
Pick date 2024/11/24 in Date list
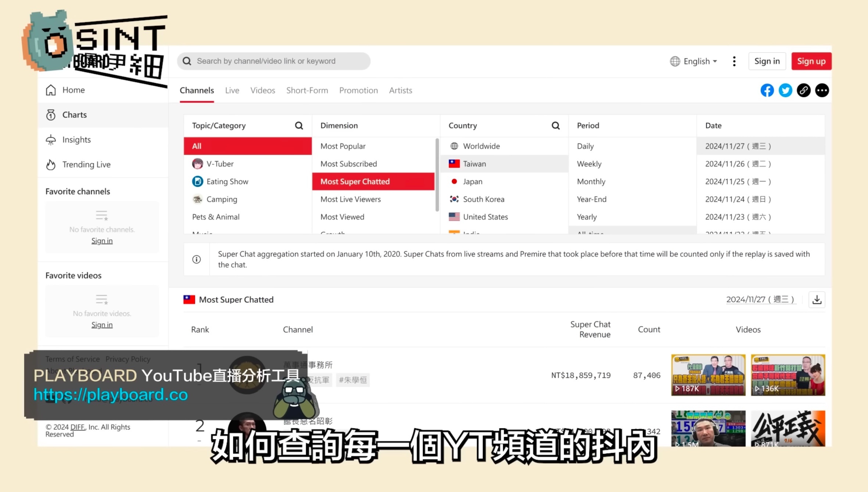pos(761,199)
